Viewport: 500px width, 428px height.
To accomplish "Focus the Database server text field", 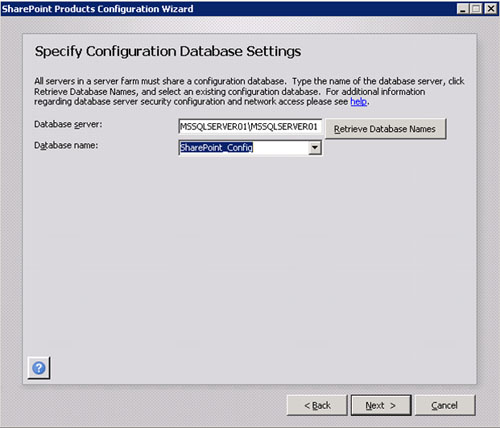I will 250,126.
